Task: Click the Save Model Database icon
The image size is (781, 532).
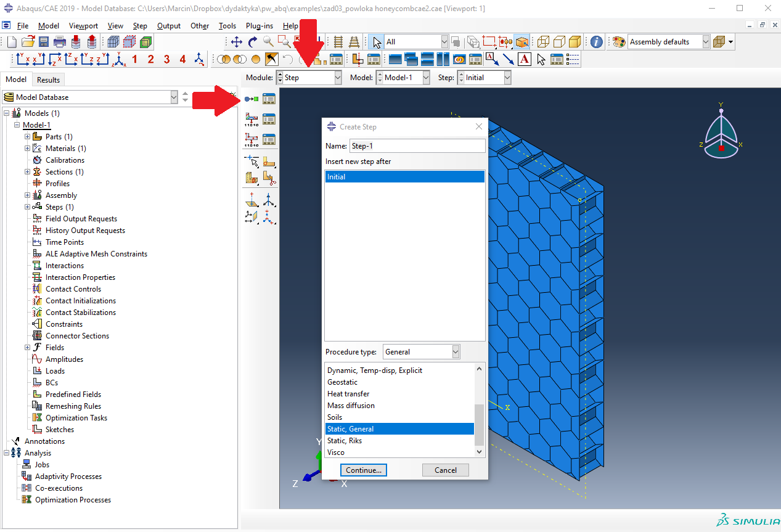Action: pos(44,42)
